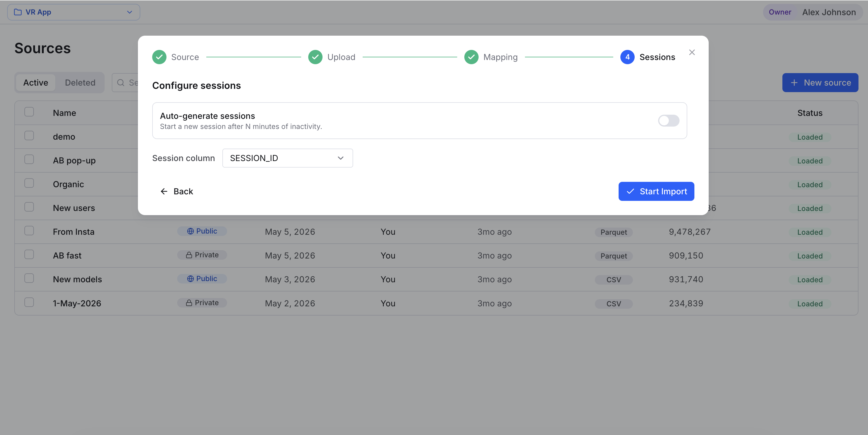
Task: Check the select-all checkbox in header
Action: 29,112
